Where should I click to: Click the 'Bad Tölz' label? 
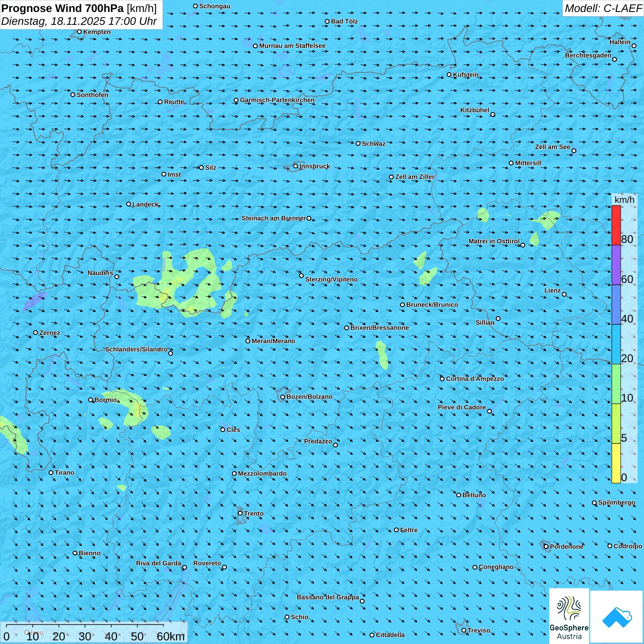tap(344, 21)
